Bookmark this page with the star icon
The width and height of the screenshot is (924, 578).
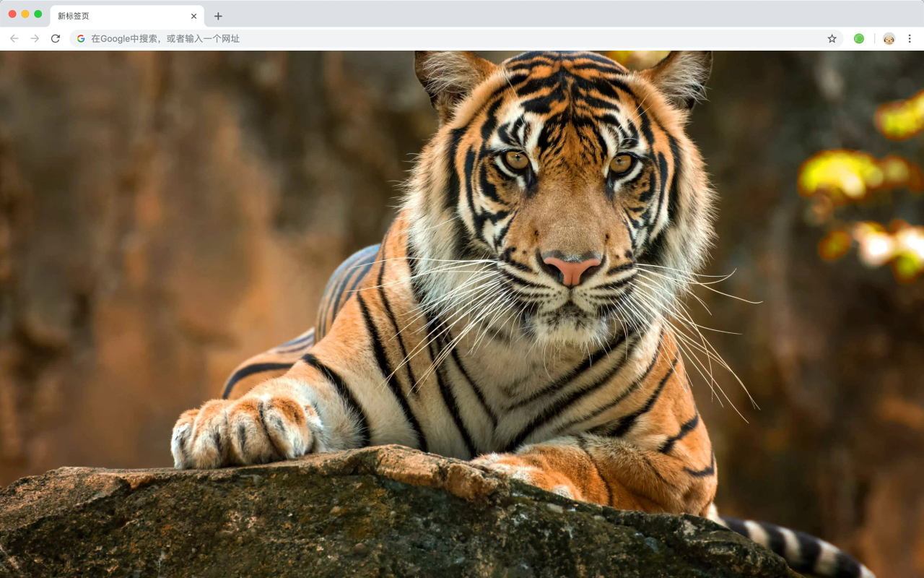click(x=832, y=38)
